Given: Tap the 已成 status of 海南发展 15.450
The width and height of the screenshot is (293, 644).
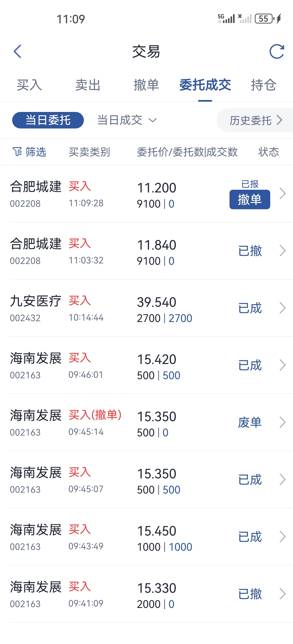Looking at the screenshot, I should click(x=250, y=537).
